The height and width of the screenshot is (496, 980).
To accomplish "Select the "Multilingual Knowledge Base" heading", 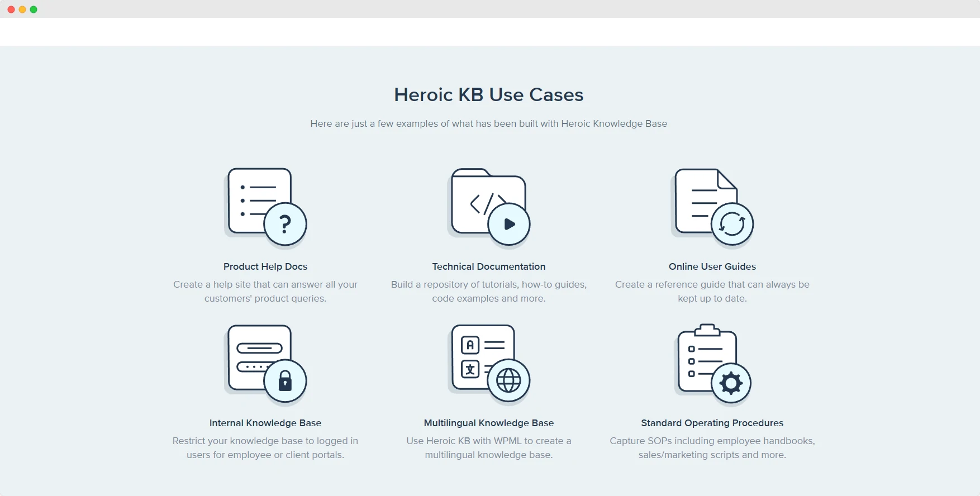I will pos(489,423).
